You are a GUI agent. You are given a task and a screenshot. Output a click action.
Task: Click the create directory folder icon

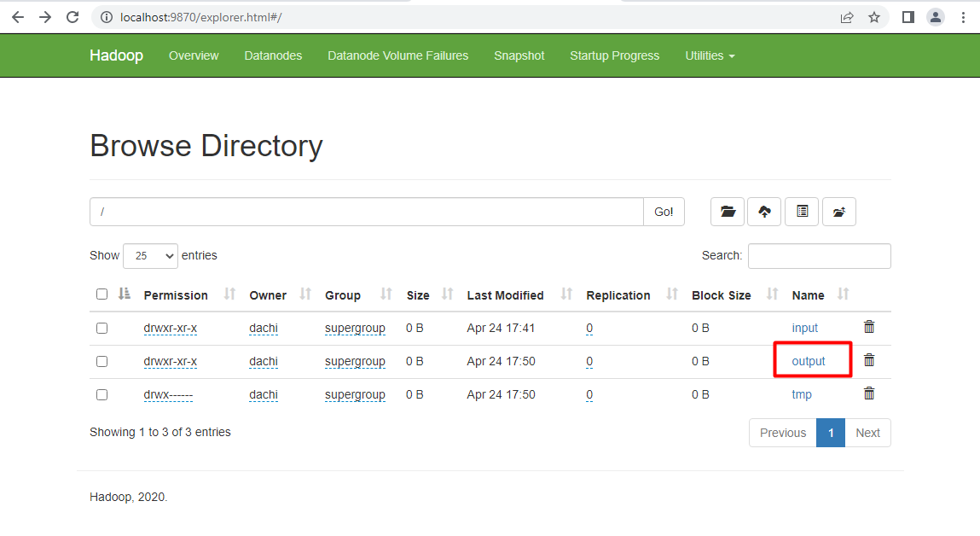coord(728,212)
